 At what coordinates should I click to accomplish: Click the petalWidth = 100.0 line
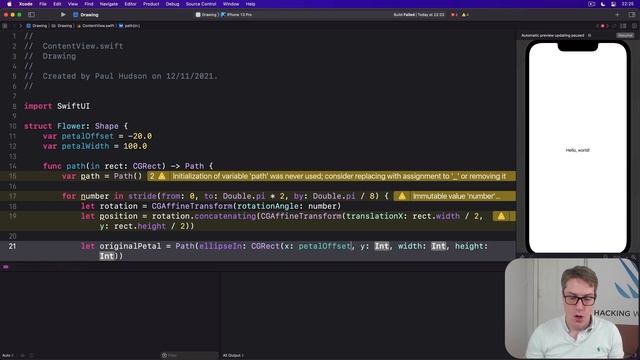pos(95,146)
